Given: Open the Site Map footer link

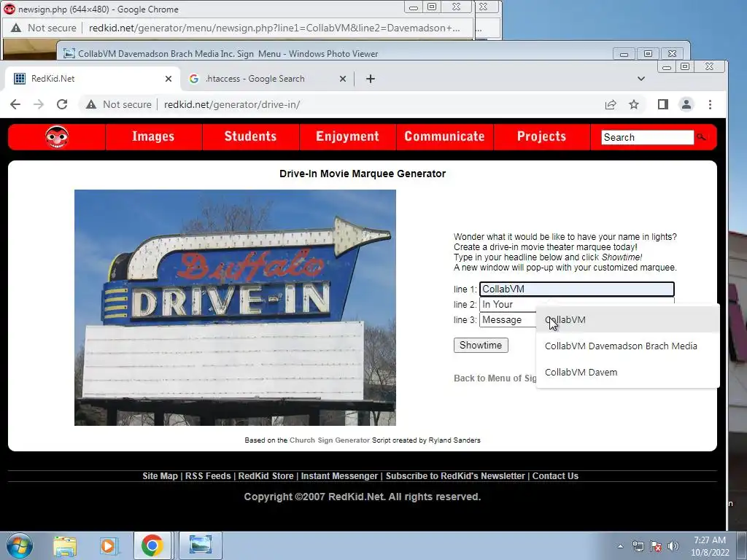Looking at the screenshot, I should tap(160, 475).
